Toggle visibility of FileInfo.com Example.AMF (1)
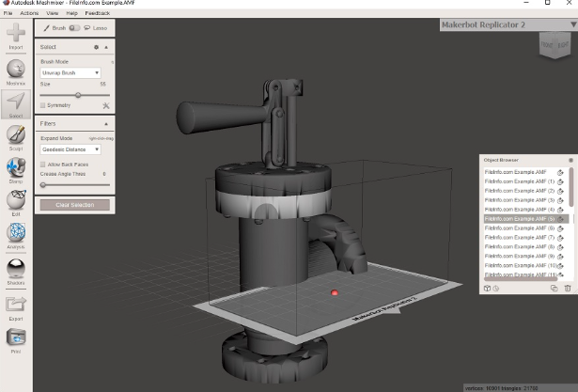The width and height of the screenshot is (578, 392). click(560, 181)
